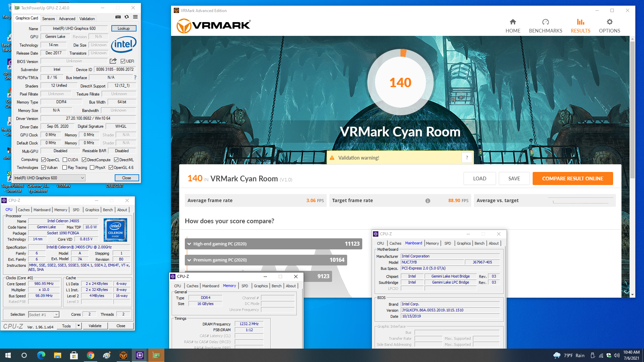
Task: Click SAVE result button in VRMark
Action: pos(514,179)
